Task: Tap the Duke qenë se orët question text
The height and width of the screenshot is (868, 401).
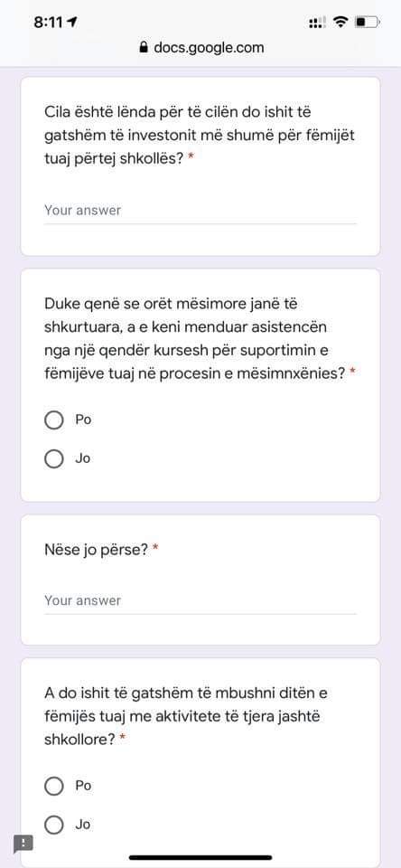Action: [199, 339]
